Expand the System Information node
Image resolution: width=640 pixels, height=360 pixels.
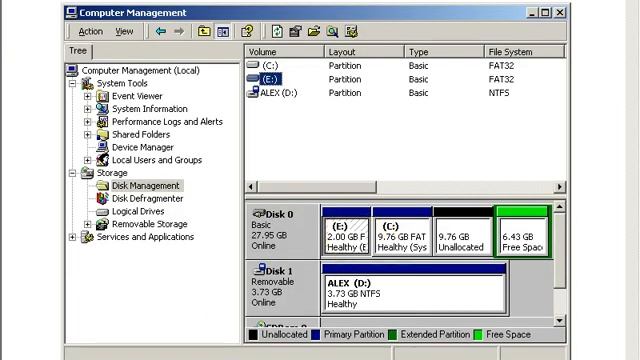pyautogui.click(x=87, y=109)
